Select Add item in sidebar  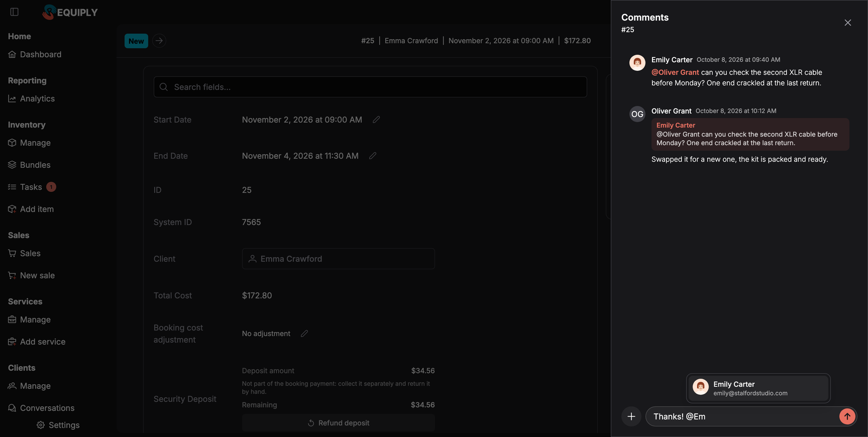pyautogui.click(x=31, y=209)
